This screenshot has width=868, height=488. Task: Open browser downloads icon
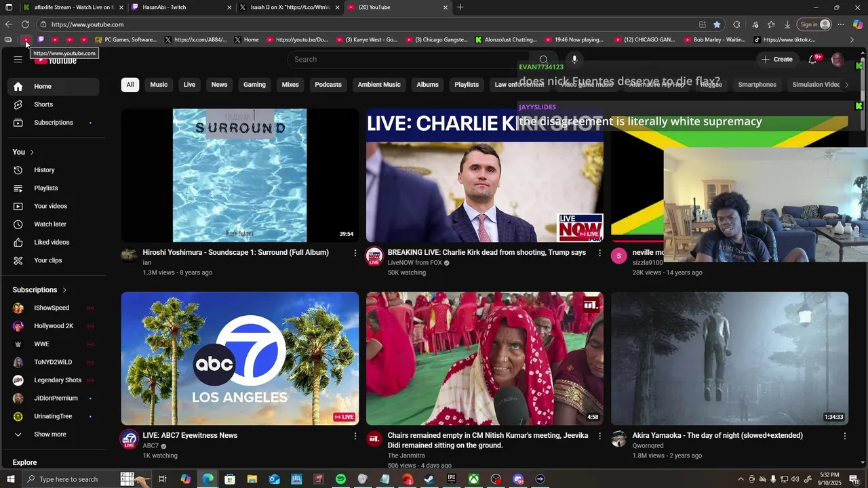tap(787, 24)
